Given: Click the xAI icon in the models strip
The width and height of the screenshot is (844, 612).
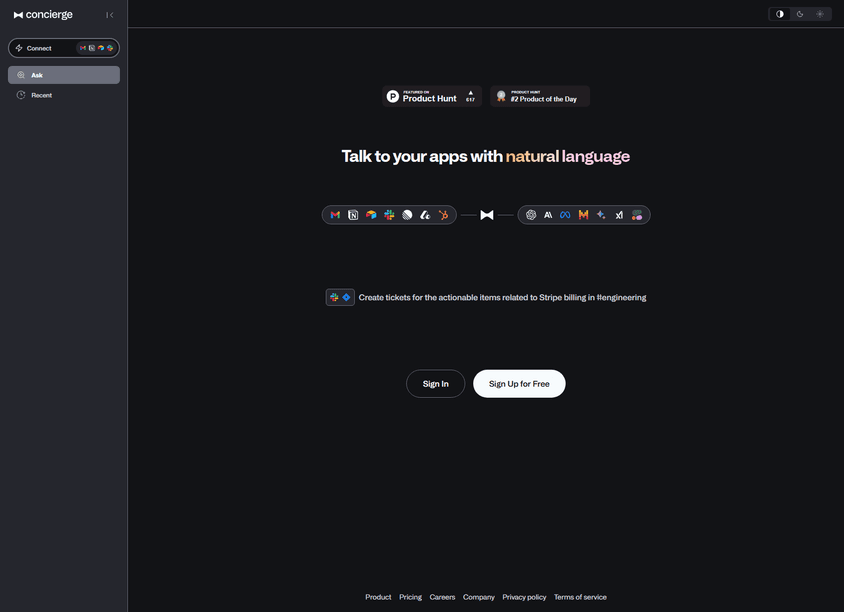Looking at the screenshot, I should pos(619,215).
